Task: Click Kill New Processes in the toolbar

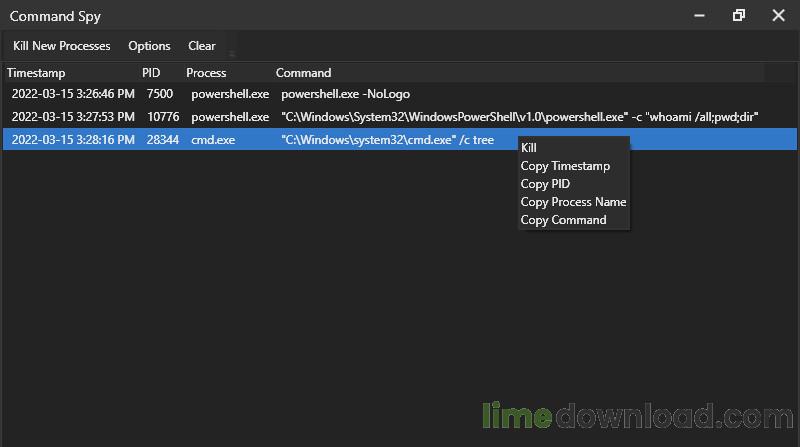Action: [62, 46]
